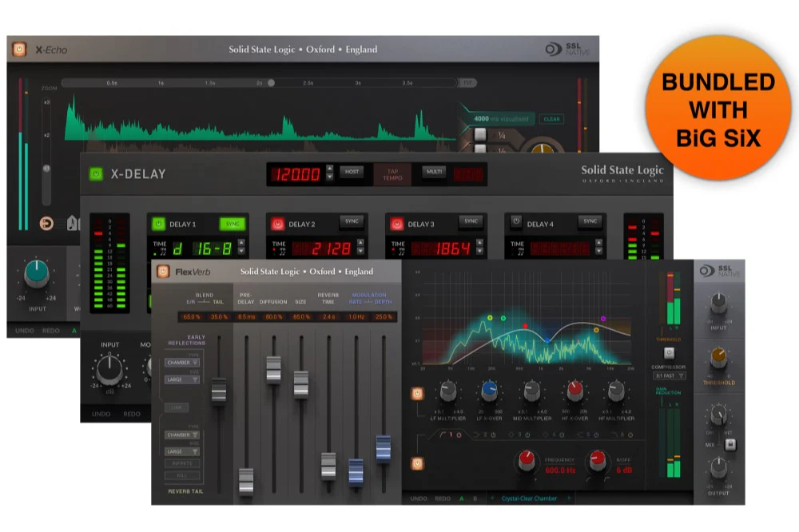Open reverb tail LARGE size dropdown
The height and width of the screenshot is (532, 799).
pyautogui.click(x=182, y=451)
